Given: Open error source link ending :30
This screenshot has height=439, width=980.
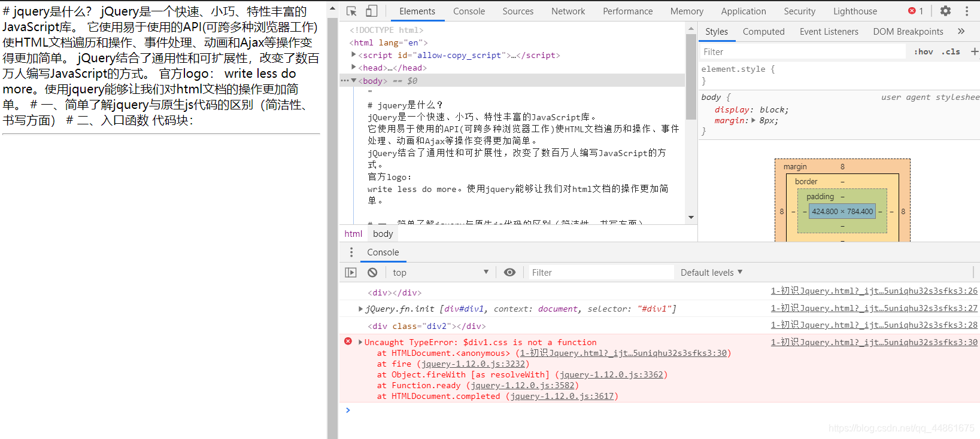Looking at the screenshot, I should click(874, 342).
